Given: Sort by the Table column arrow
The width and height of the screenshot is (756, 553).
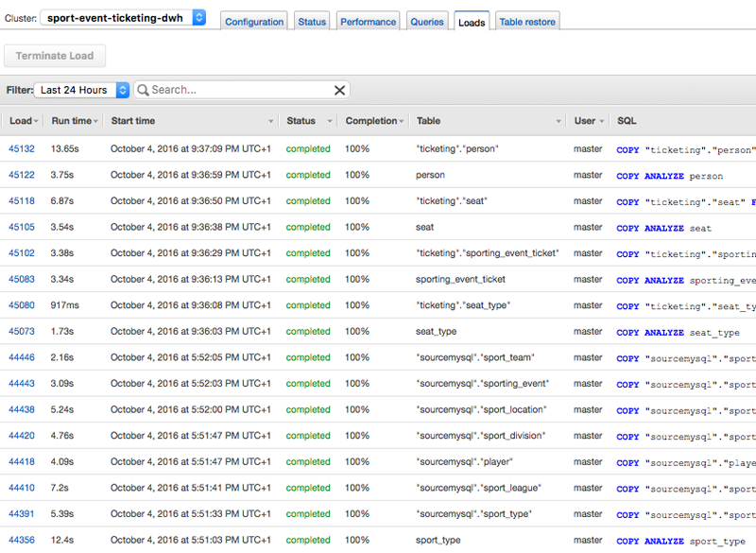Looking at the screenshot, I should coord(558,121).
